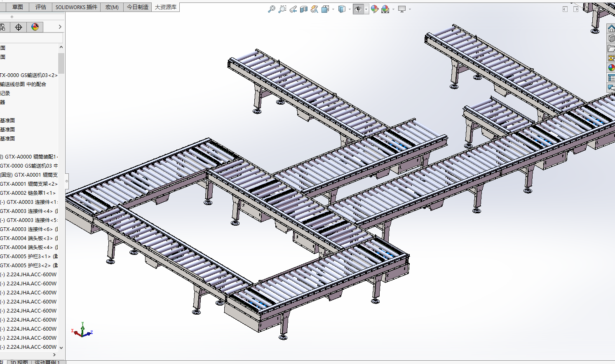Open the 草图 ribbon tab
The height and width of the screenshot is (364, 615).
coord(17,7)
